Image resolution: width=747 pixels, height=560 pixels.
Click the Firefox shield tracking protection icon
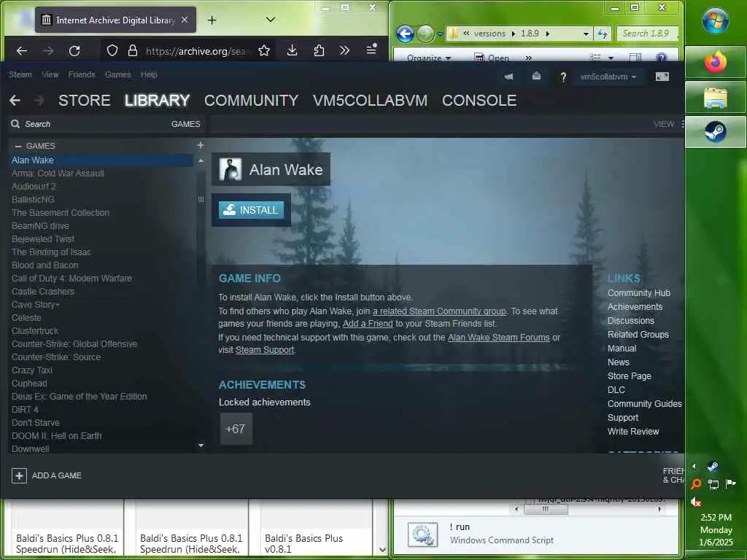coord(112,51)
